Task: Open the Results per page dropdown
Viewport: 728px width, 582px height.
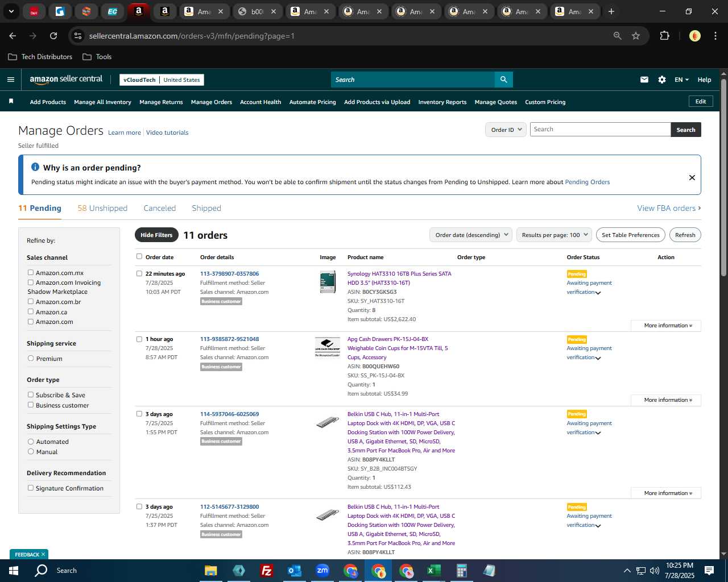Action: [x=555, y=235]
